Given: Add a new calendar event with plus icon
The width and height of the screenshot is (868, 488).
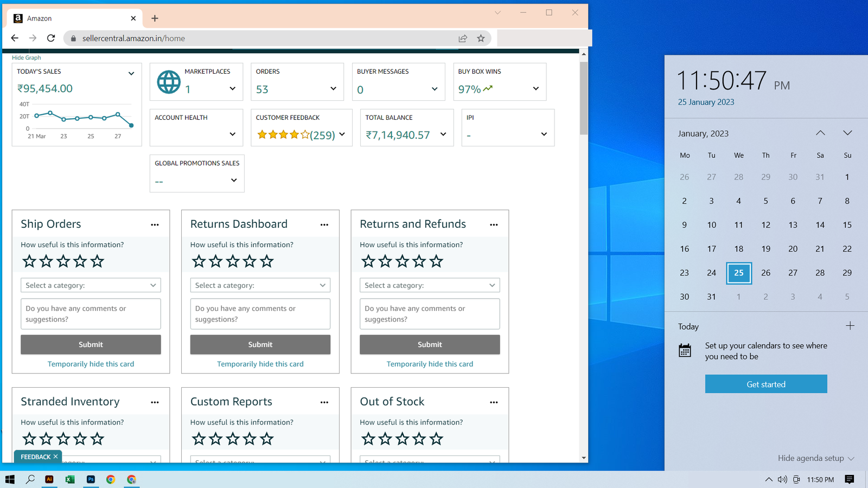Looking at the screenshot, I should (850, 326).
